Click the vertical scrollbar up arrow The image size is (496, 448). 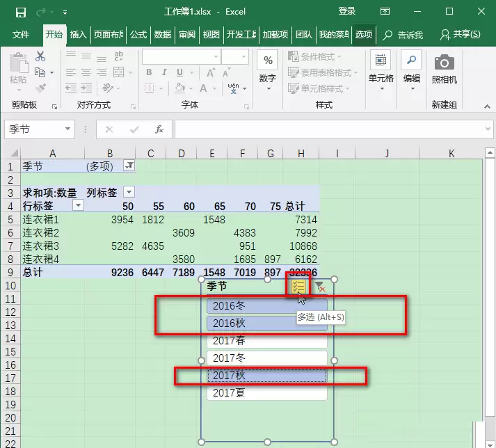click(490, 153)
